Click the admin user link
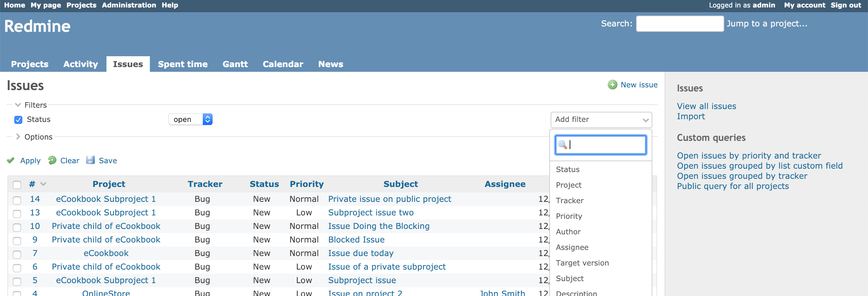Screen dimensions: 868x296 click(x=764, y=5)
